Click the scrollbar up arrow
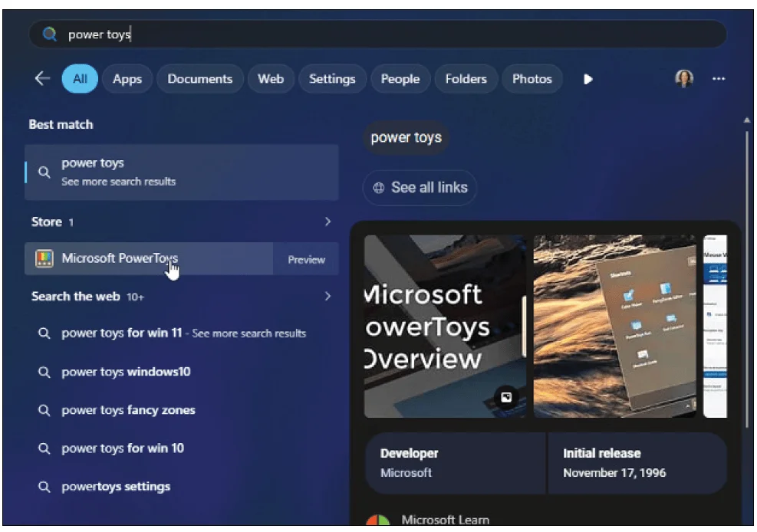The height and width of the screenshot is (532, 757). tap(747, 120)
